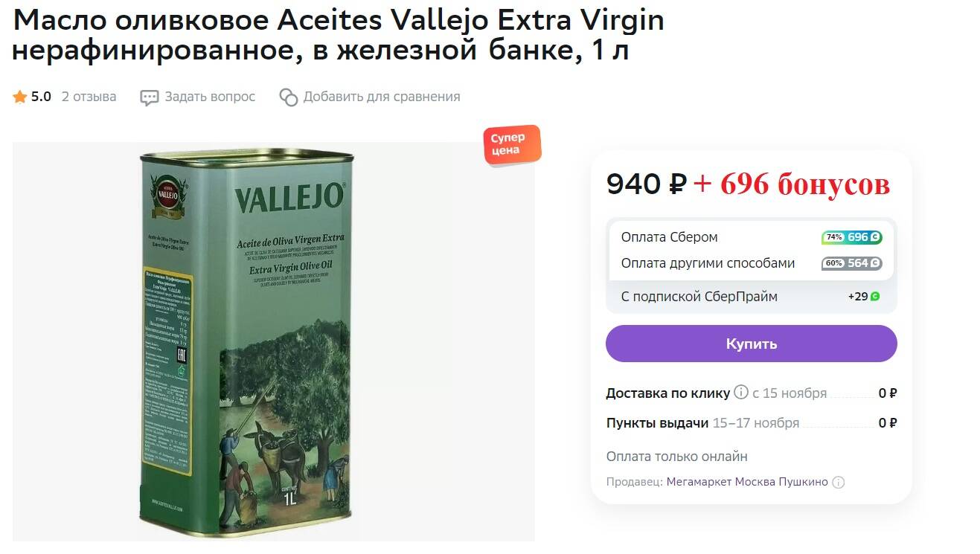980x554 pixels.
Task: Select Оплата другими способами row
Action: (x=752, y=263)
